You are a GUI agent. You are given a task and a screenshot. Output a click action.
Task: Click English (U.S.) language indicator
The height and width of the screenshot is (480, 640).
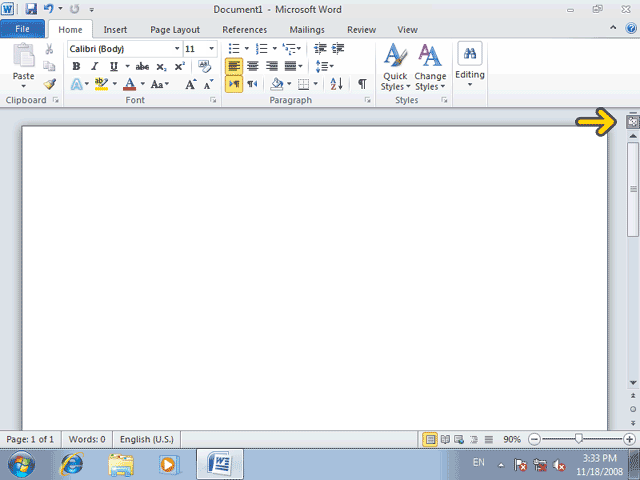click(147, 439)
